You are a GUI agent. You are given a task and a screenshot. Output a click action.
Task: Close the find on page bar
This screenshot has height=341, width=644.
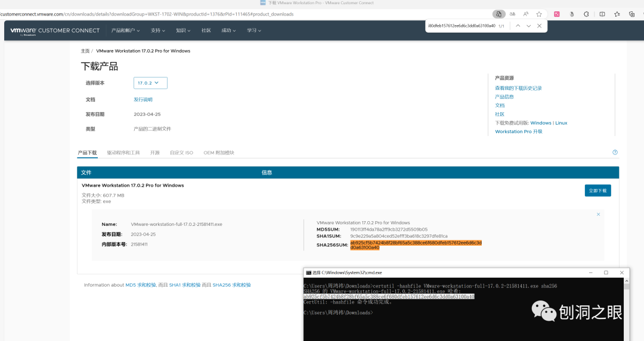(539, 26)
